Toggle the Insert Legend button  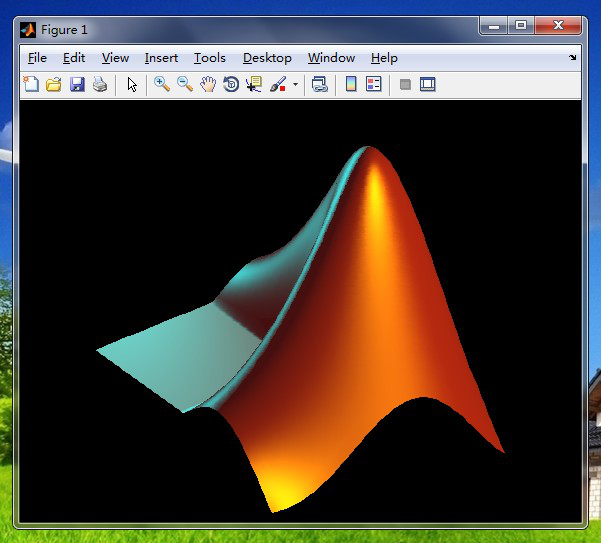pos(374,85)
